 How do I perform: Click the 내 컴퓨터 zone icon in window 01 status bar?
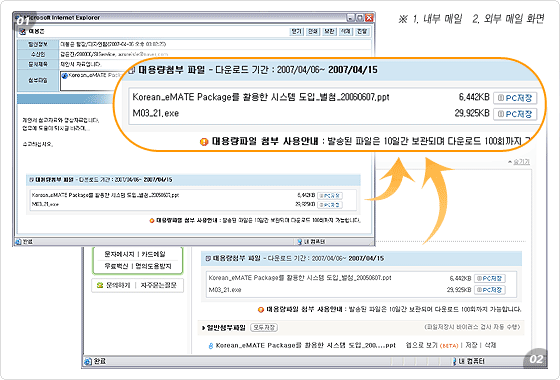pyautogui.click(x=300, y=242)
